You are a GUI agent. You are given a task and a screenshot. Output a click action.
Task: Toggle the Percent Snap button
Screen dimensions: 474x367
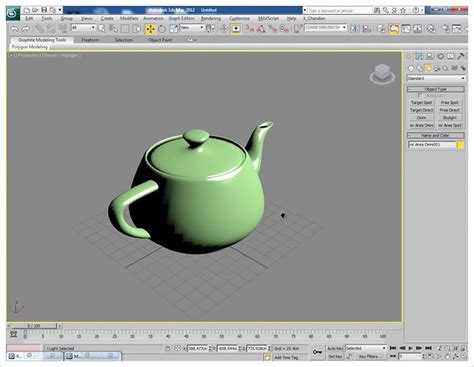(273, 29)
